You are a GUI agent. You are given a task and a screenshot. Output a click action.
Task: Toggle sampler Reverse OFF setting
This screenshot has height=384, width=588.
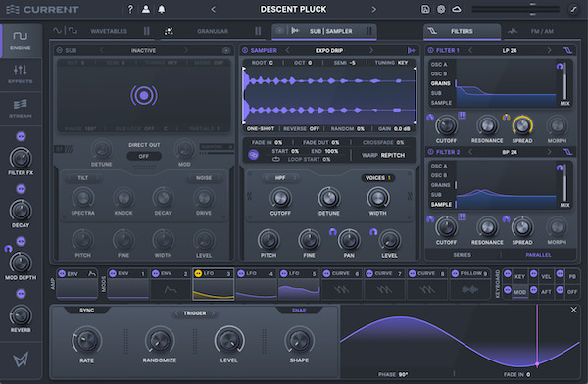(301, 128)
